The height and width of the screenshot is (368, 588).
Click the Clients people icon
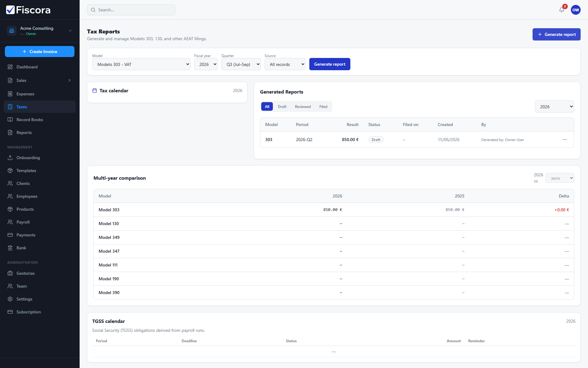click(10, 183)
